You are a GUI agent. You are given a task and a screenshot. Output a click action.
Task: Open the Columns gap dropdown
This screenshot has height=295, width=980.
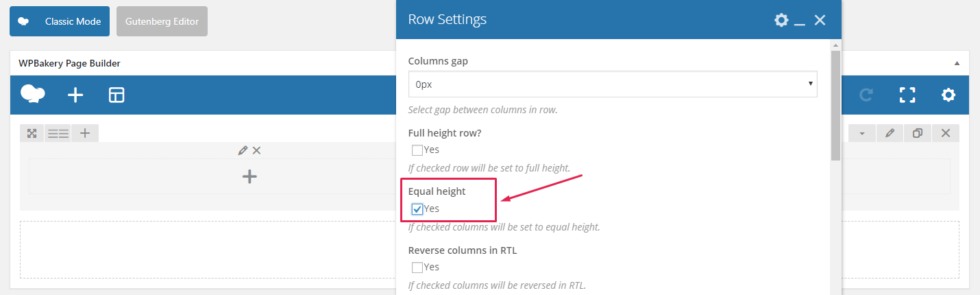point(612,84)
